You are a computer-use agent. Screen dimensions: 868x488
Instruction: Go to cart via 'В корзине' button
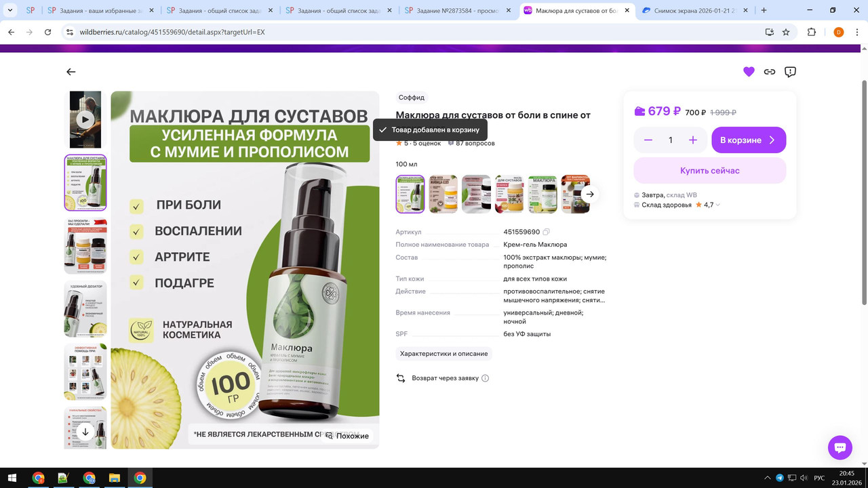749,140
